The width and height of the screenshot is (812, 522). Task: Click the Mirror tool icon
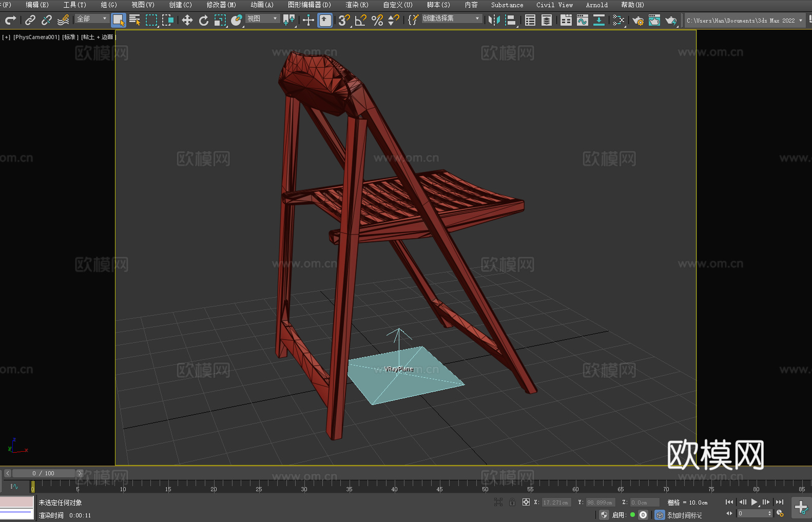point(494,20)
